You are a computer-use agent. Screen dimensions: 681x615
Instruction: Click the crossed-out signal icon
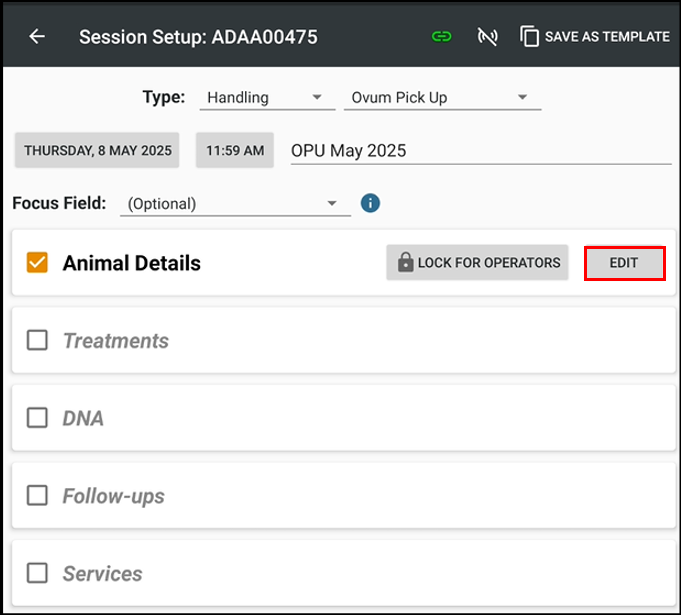coord(487,36)
